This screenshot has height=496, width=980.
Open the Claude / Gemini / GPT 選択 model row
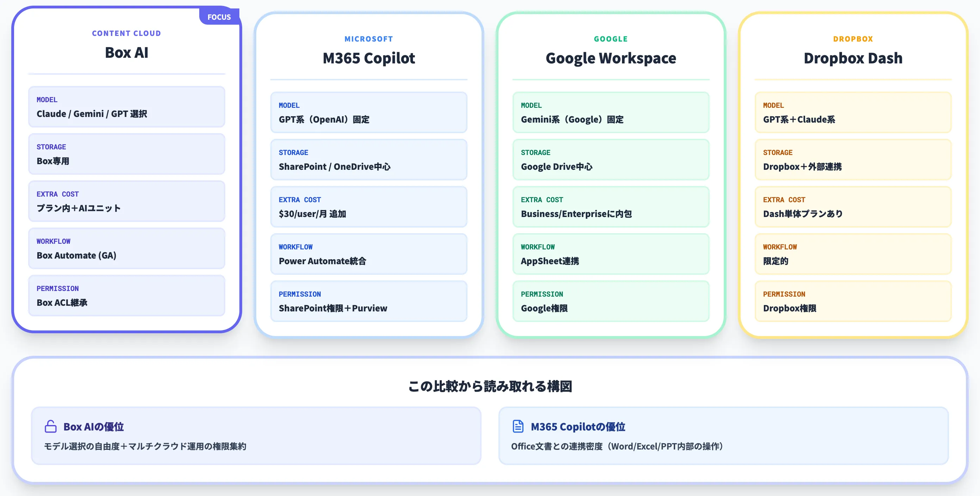[x=127, y=107]
